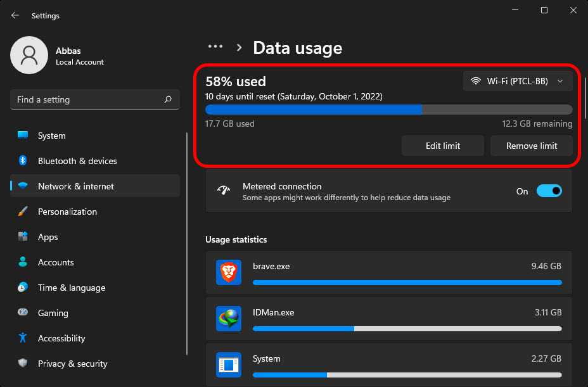Image resolution: width=588 pixels, height=387 pixels.
Task: Click the Bluetooth & devices icon
Action: 23,160
